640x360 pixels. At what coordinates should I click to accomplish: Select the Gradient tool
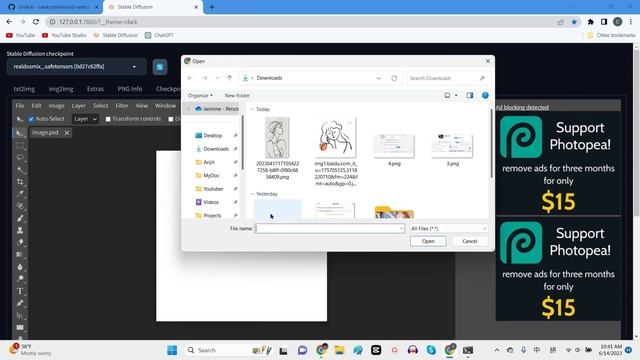pyautogui.click(x=20, y=255)
